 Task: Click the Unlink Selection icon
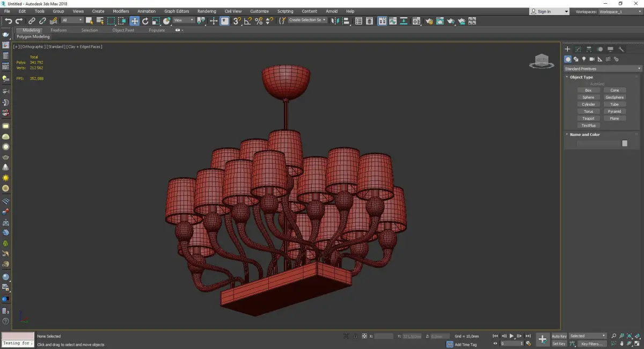tap(42, 21)
